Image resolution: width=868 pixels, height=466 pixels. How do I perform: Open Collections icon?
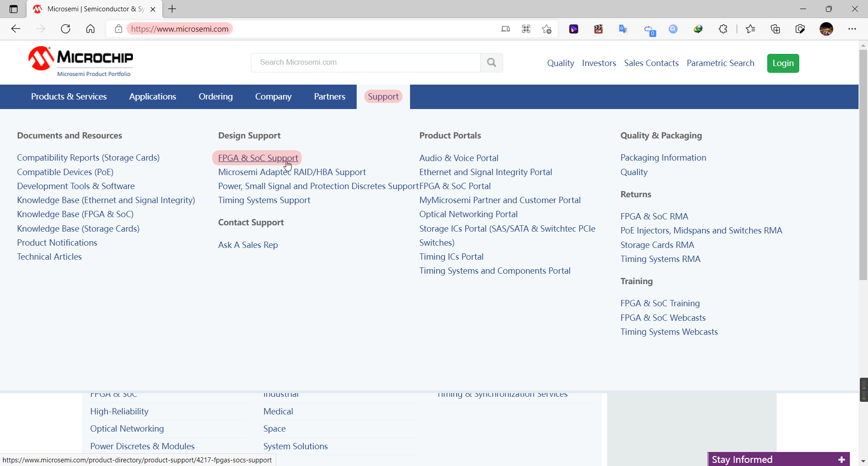pyautogui.click(x=775, y=29)
